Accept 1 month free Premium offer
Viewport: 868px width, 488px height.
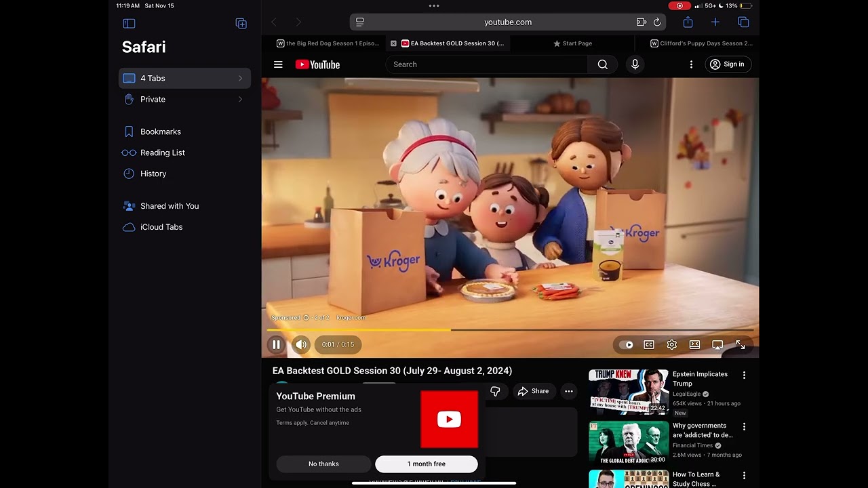427,464
